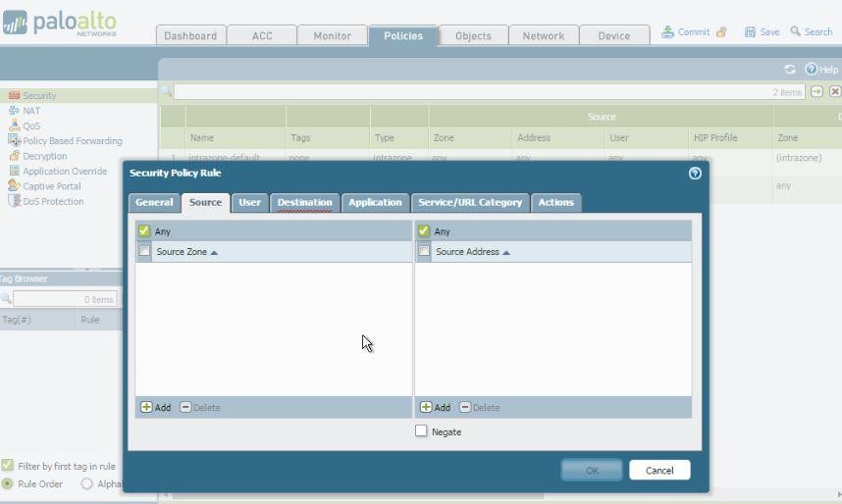Toggle the Any checkbox for Source Zone
The height and width of the screenshot is (504, 842).
coord(144,231)
